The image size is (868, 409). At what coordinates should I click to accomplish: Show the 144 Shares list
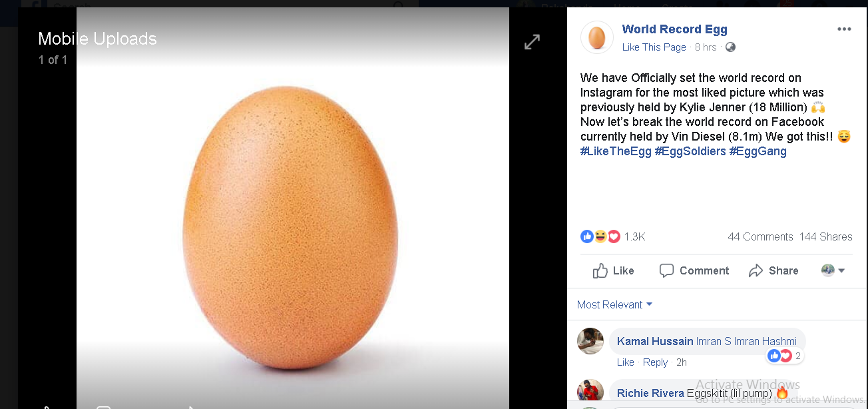[x=825, y=236]
